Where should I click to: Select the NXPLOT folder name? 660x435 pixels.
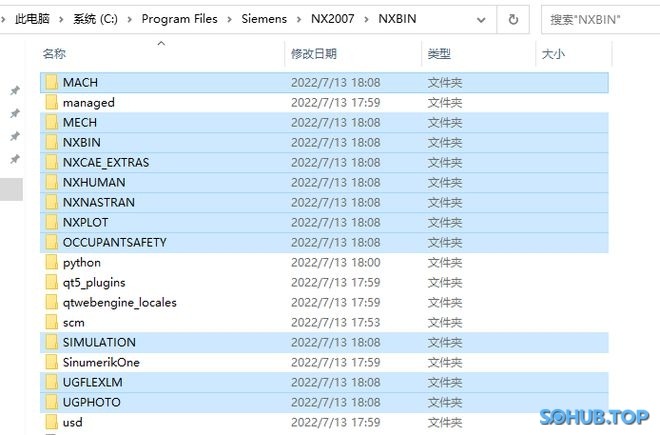[x=85, y=222]
